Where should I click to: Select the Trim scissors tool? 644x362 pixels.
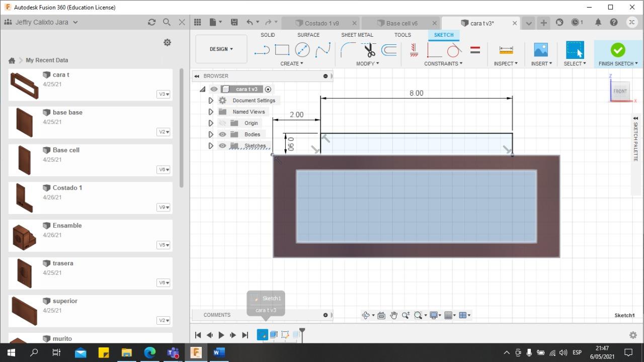[369, 50]
